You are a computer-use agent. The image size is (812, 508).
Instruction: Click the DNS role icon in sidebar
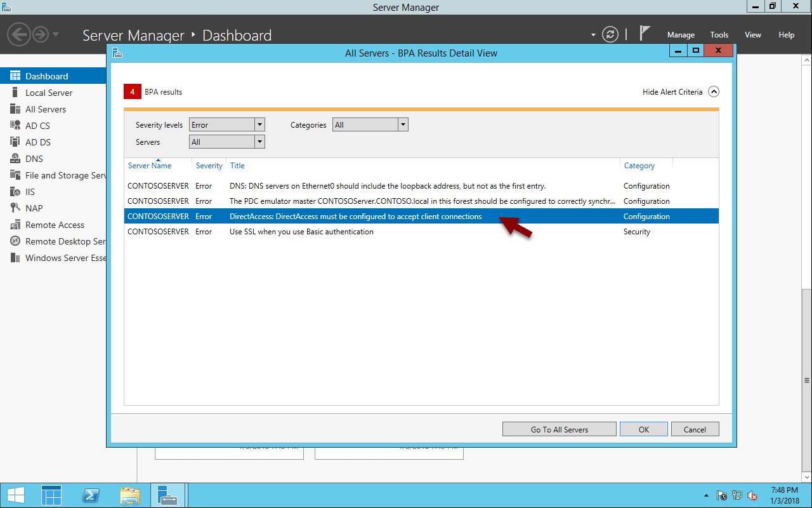[x=15, y=159]
